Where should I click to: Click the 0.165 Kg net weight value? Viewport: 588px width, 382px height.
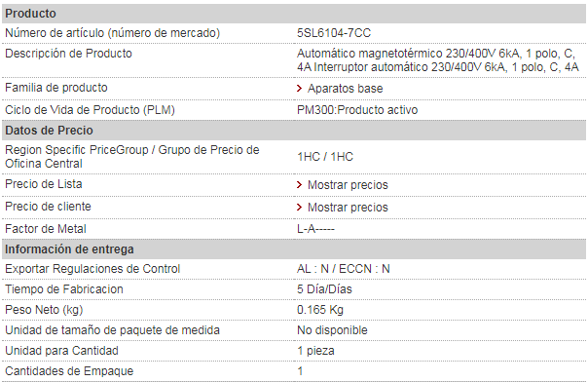click(x=320, y=310)
